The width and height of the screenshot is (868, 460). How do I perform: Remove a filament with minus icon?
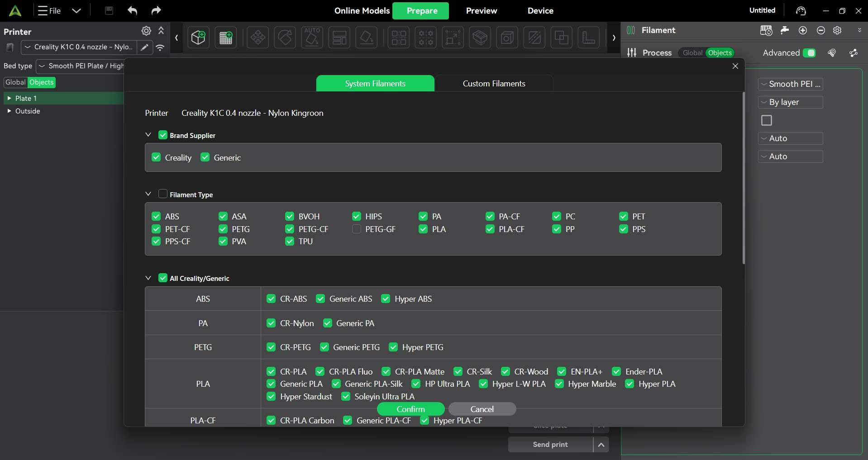(821, 30)
